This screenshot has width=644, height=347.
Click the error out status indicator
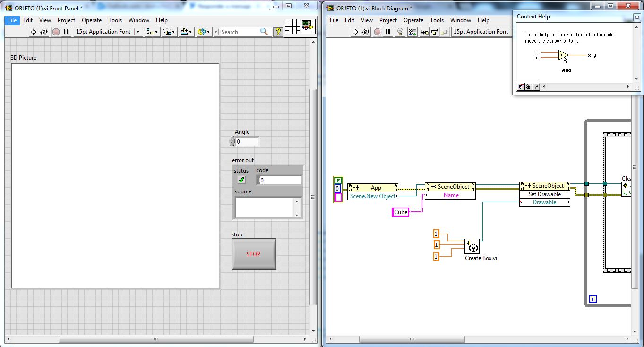[241, 180]
